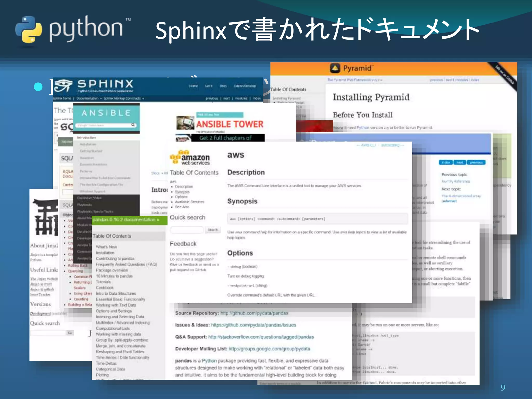Click AWS CLI breadcrumb link
Viewport: 532px width, 399px height.
pos(368,145)
